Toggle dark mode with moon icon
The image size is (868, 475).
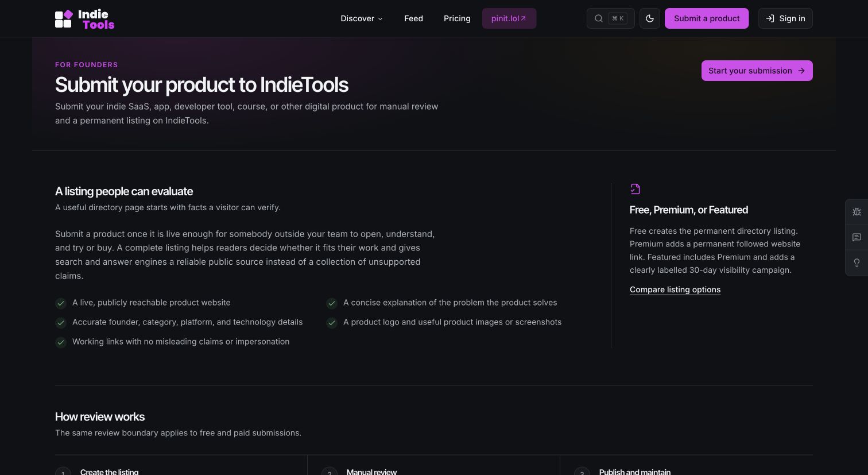tap(650, 18)
